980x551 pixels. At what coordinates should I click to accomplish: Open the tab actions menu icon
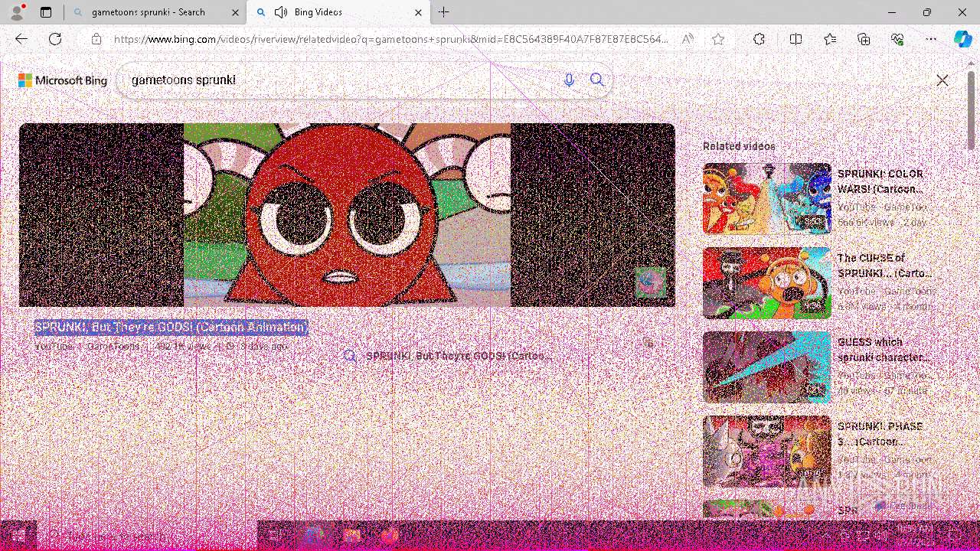point(46,12)
